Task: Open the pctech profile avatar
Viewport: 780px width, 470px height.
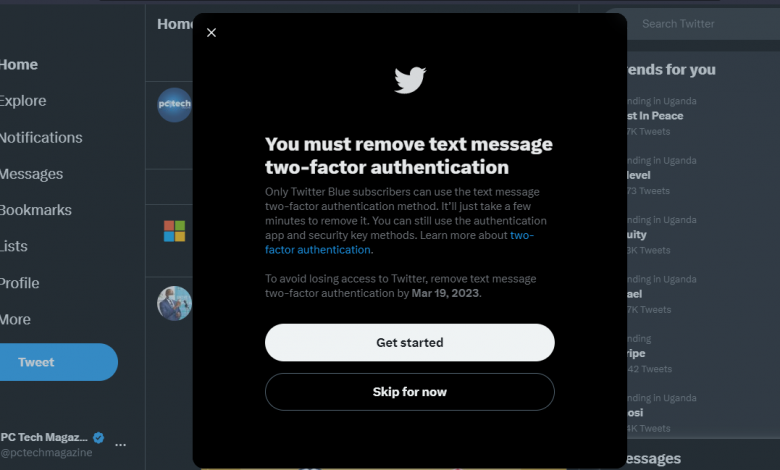Action: [x=175, y=105]
